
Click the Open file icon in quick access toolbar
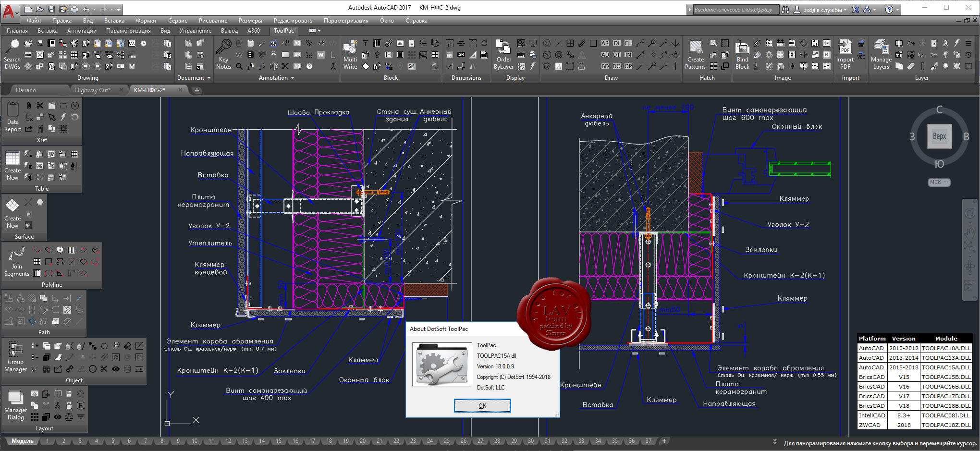point(39,9)
